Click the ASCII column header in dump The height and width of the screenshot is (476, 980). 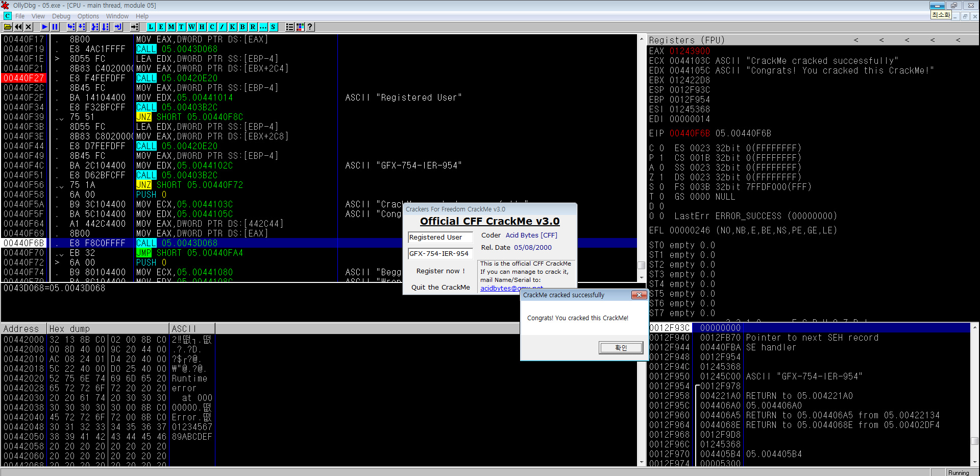pyautogui.click(x=192, y=329)
